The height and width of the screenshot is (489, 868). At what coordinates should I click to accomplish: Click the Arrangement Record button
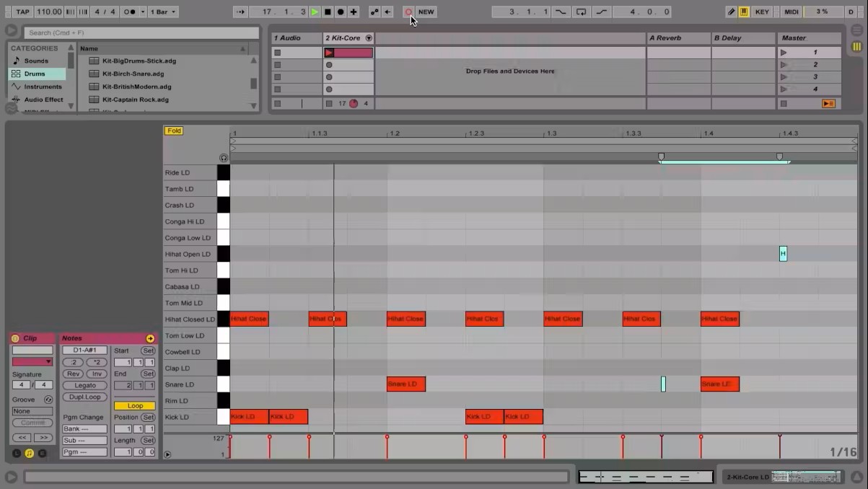[341, 12]
